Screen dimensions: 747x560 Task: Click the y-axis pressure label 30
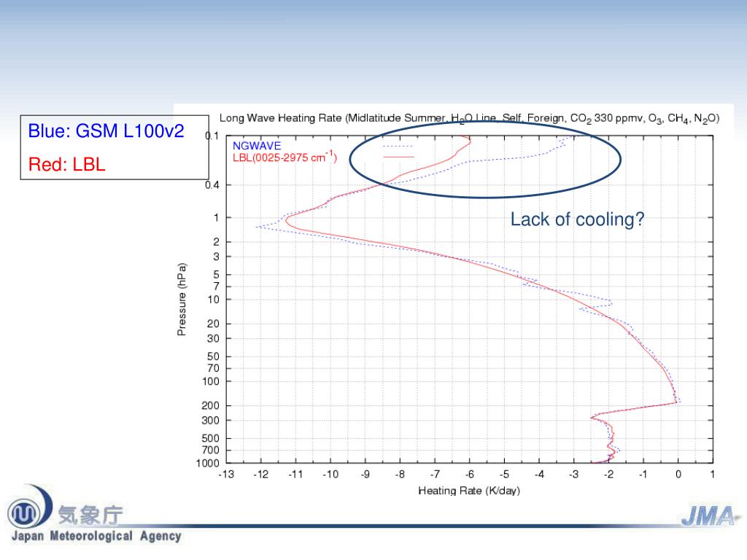pyautogui.click(x=214, y=338)
